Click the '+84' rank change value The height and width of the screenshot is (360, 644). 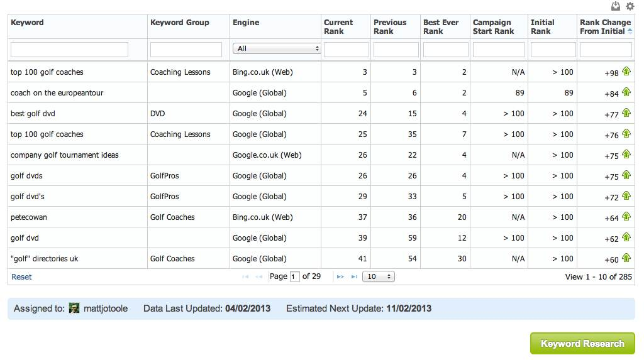click(611, 94)
